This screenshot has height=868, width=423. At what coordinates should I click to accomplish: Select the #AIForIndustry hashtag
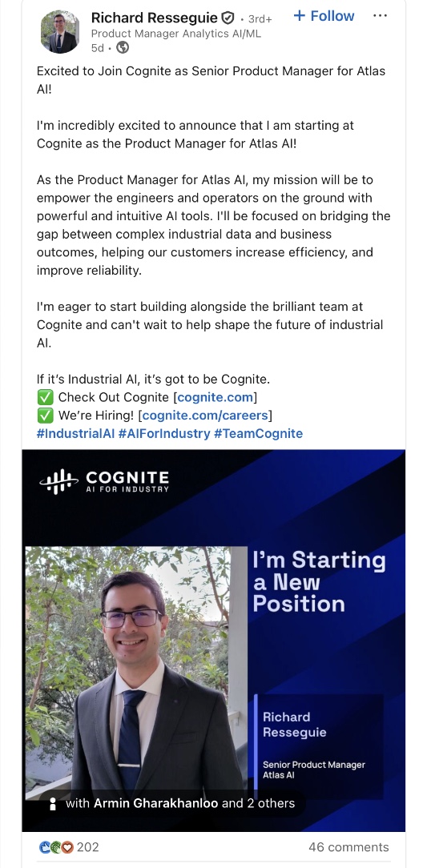tap(164, 433)
